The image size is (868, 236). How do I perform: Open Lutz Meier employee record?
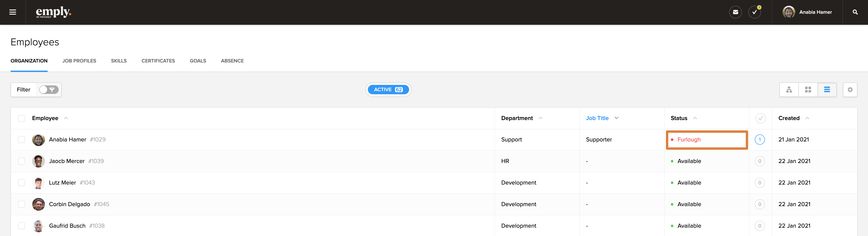62,183
